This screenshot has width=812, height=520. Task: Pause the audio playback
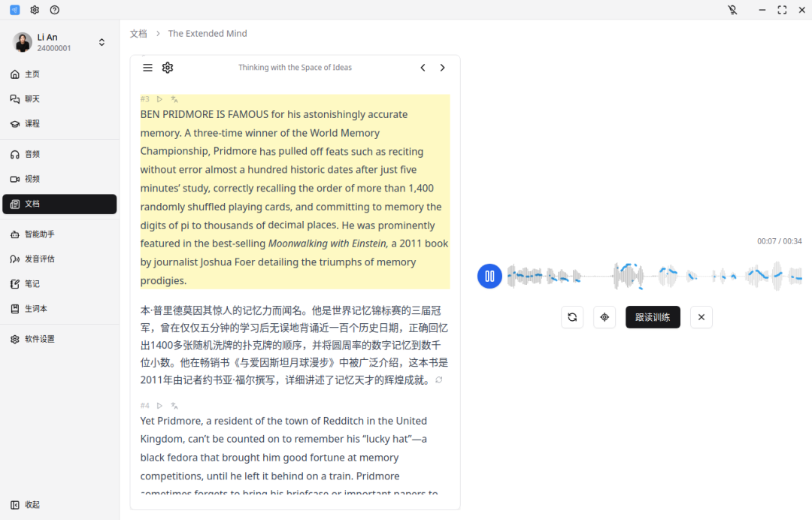coord(489,276)
